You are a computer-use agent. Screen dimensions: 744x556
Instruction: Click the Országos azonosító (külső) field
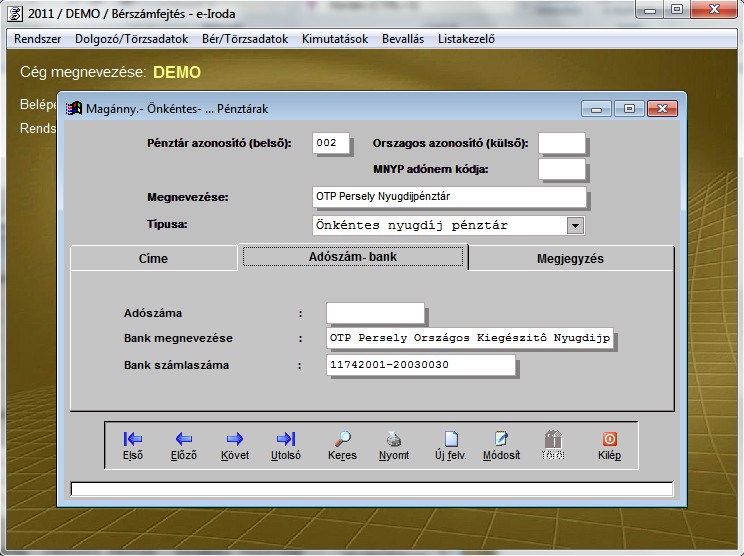[561, 143]
